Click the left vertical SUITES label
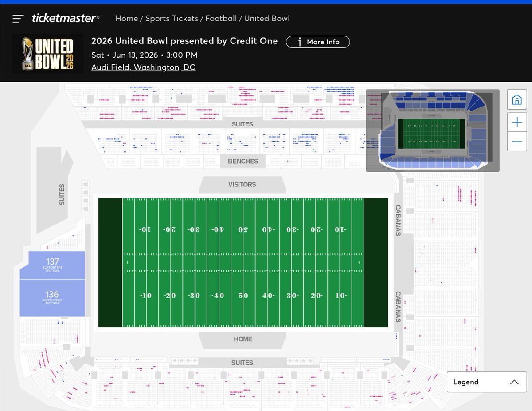This screenshot has height=411, width=532. (x=62, y=194)
